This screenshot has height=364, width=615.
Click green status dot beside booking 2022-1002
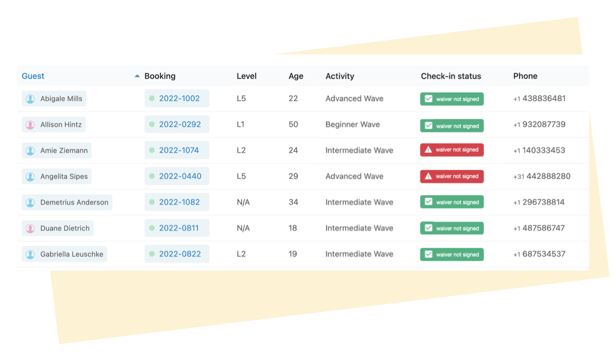pyautogui.click(x=152, y=99)
